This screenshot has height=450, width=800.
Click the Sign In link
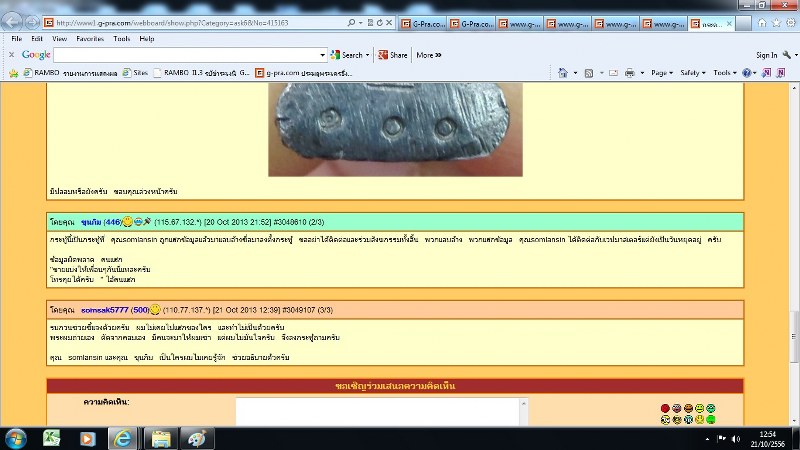coord(770,55)
